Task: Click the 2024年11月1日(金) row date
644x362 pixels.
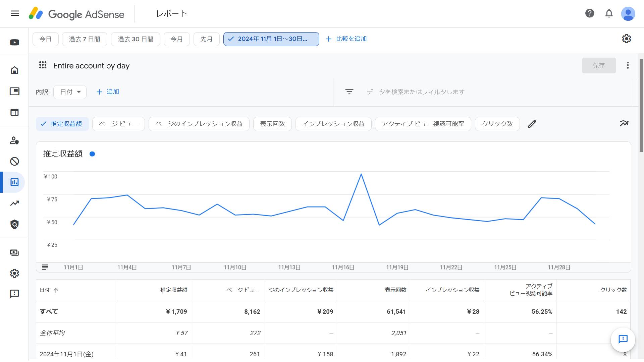Action: coord(67,354)
